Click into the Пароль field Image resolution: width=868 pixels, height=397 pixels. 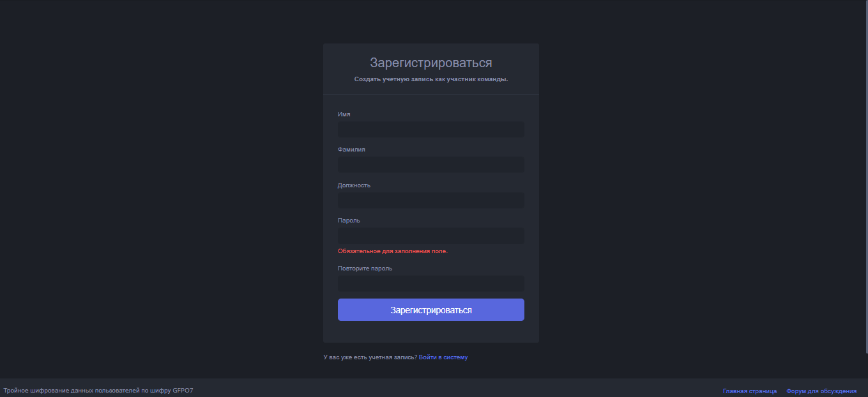click(430, 235)
